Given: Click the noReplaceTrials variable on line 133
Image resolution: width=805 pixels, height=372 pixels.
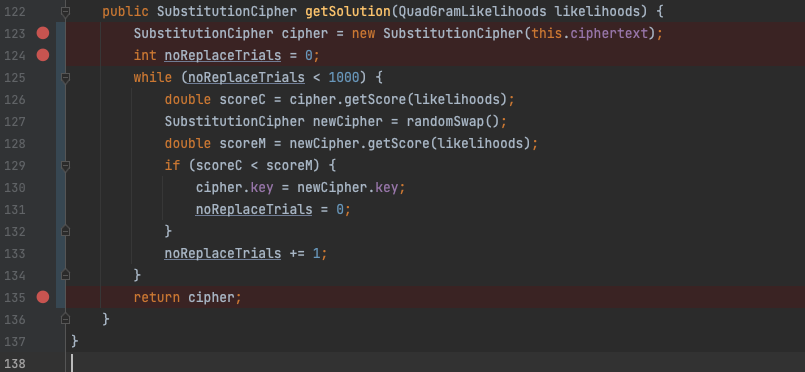Looking at the screenshot, I should 222,253.
